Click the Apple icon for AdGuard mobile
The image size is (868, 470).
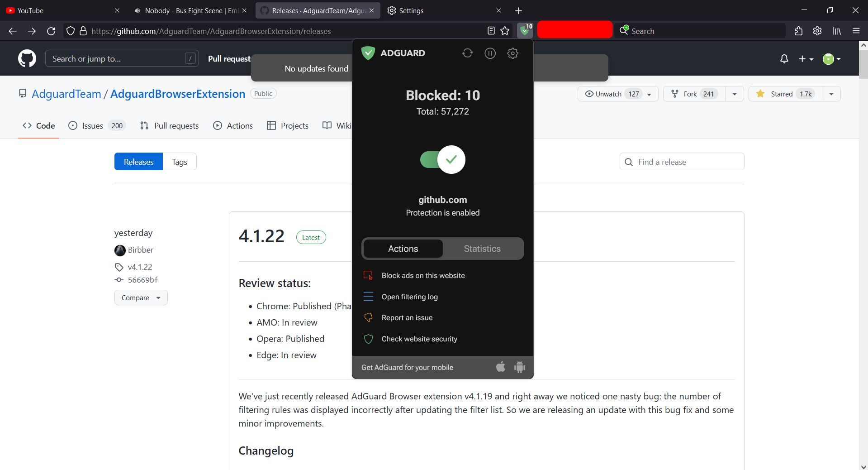point(501,367)
